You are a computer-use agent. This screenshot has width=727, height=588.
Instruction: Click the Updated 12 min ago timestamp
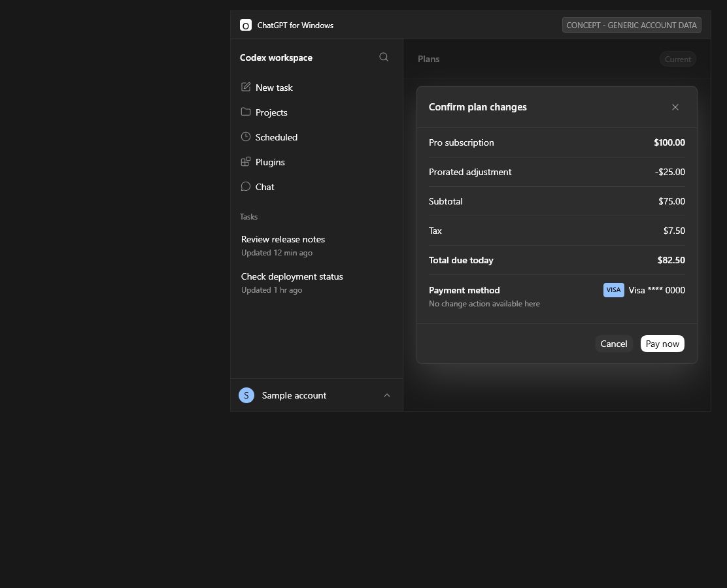tap(277, 253)
